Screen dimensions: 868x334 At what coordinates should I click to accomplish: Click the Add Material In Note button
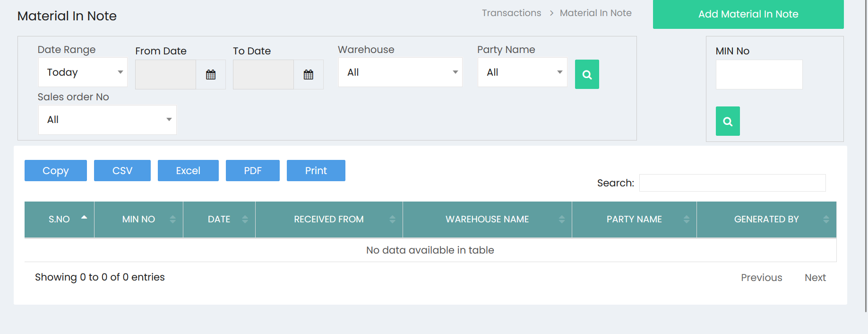(x=748, y=14)
